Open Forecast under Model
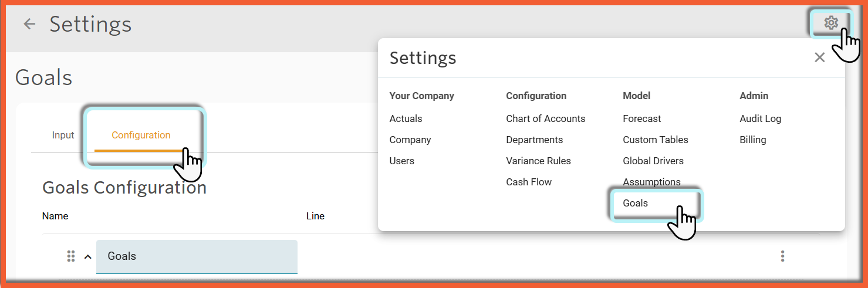This screenshot has width=868, height=288. pos(642,118)
